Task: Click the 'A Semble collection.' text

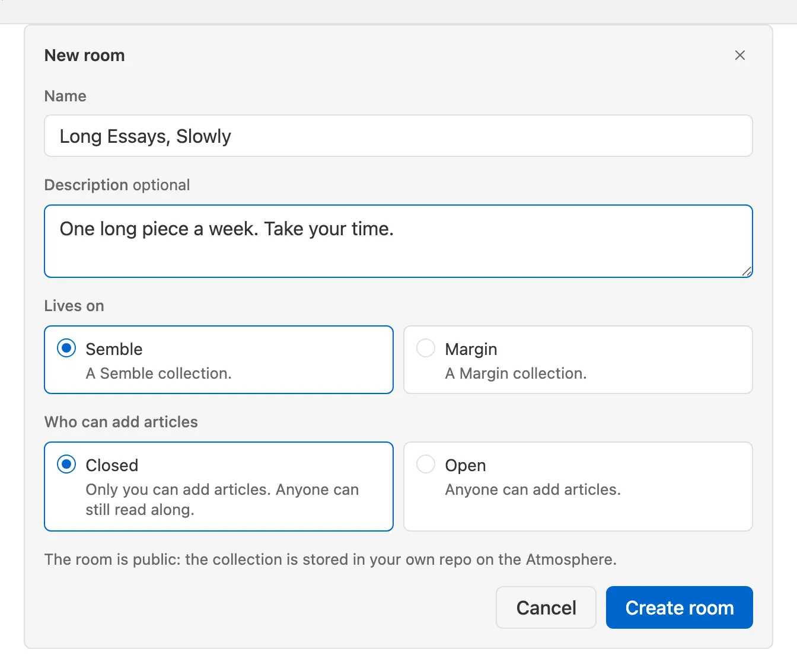Action: [x=158, y=373]
